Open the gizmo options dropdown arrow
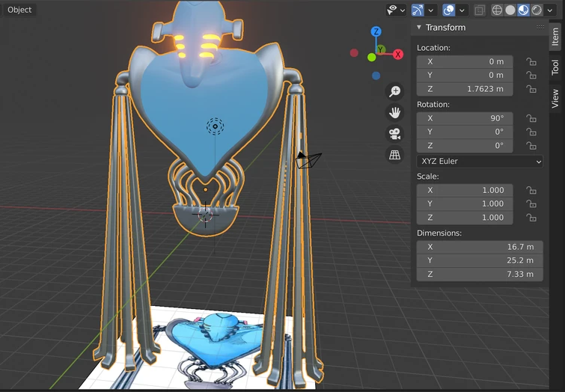 [431, 10]
